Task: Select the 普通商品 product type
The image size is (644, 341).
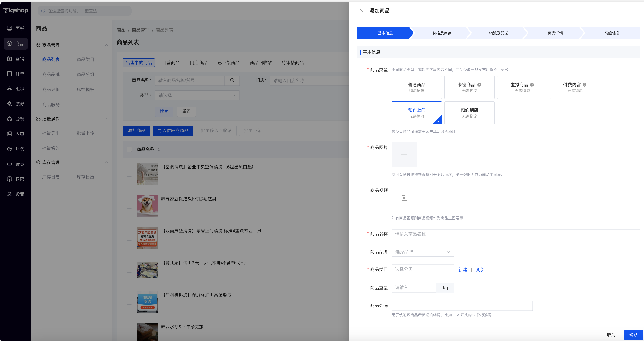Action: tap(416, 87)
